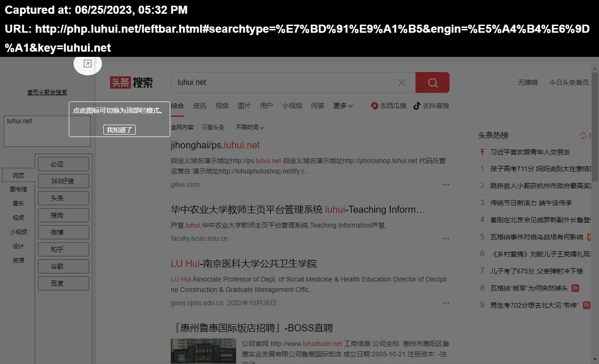Switch to the 问答 tab
Image resolution: width=599 pixels, height=364 pixels.
click(318, 106)
